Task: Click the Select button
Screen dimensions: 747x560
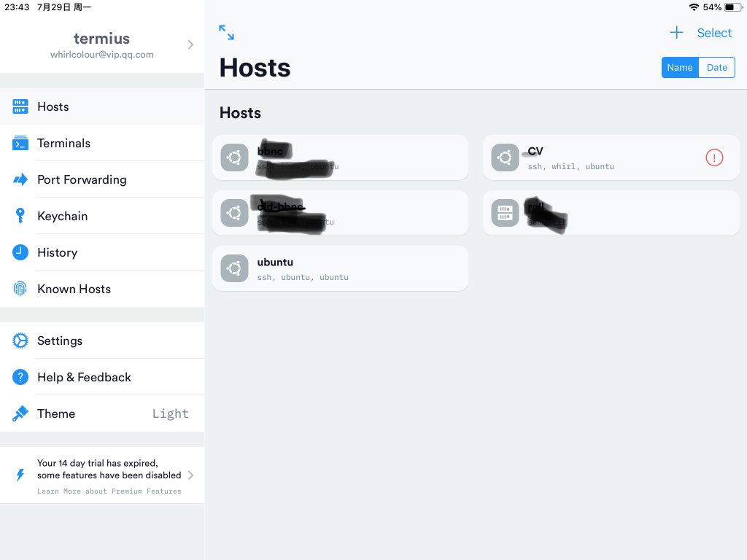Action: 714,33
